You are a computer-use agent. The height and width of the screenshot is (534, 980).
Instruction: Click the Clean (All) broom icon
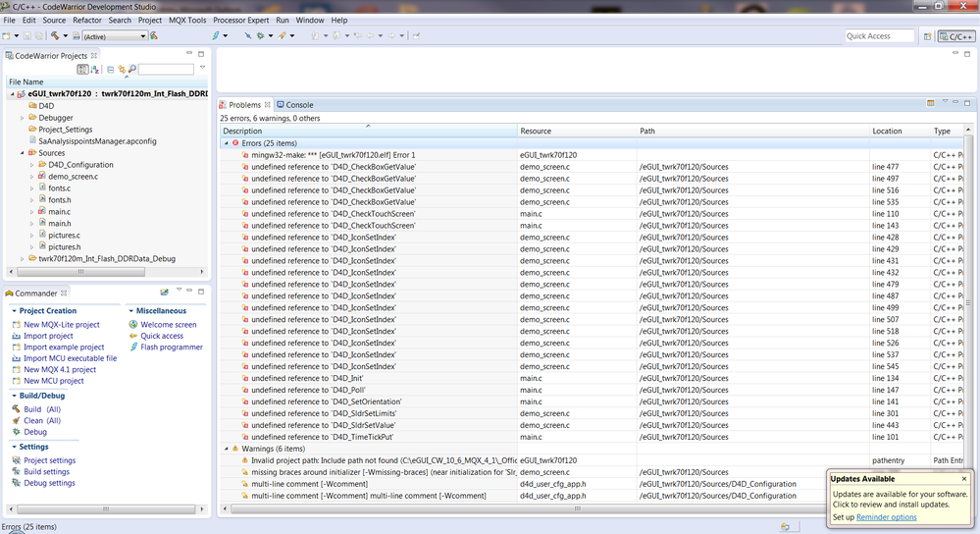17,421
